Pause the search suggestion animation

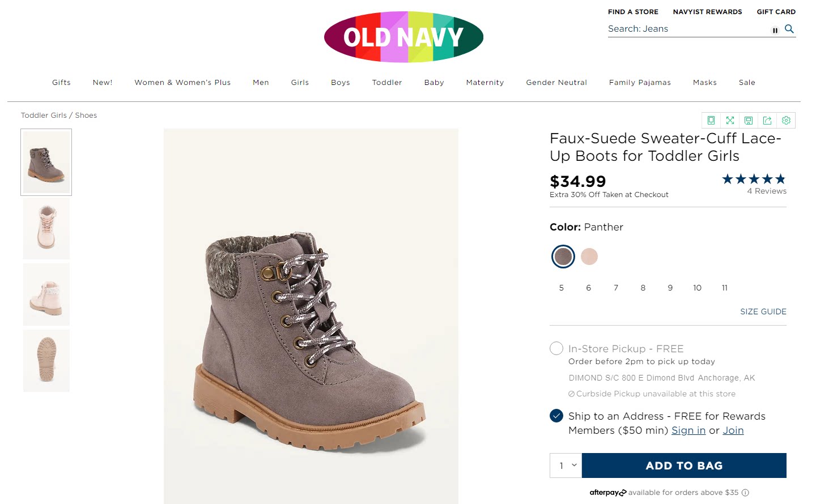pyautogui.click(x=775, y=31)
